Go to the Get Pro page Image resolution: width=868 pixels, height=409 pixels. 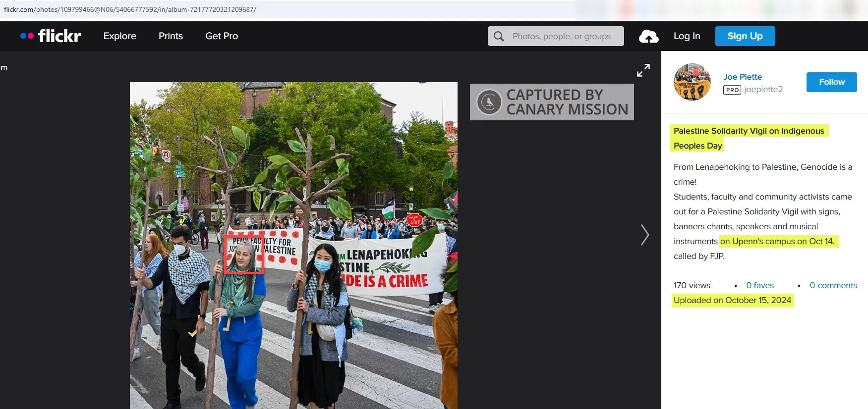222,36
